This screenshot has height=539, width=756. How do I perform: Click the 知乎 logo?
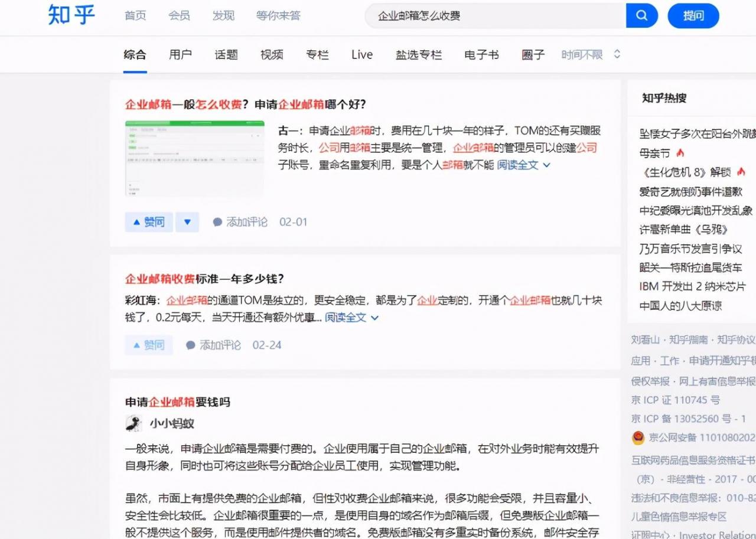[x=70, y=16]
